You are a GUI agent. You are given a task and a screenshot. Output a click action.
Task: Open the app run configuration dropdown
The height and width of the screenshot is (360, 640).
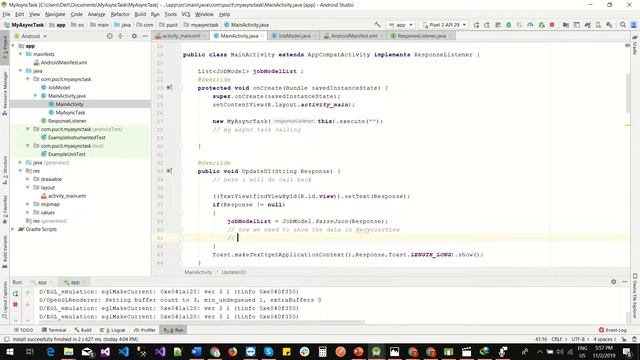point(401,25)
